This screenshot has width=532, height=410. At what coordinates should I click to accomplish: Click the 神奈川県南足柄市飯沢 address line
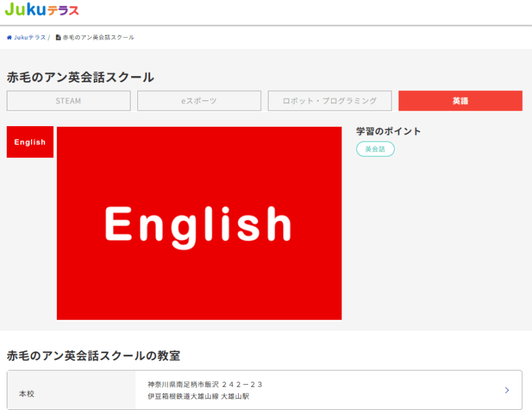(205, 385)
